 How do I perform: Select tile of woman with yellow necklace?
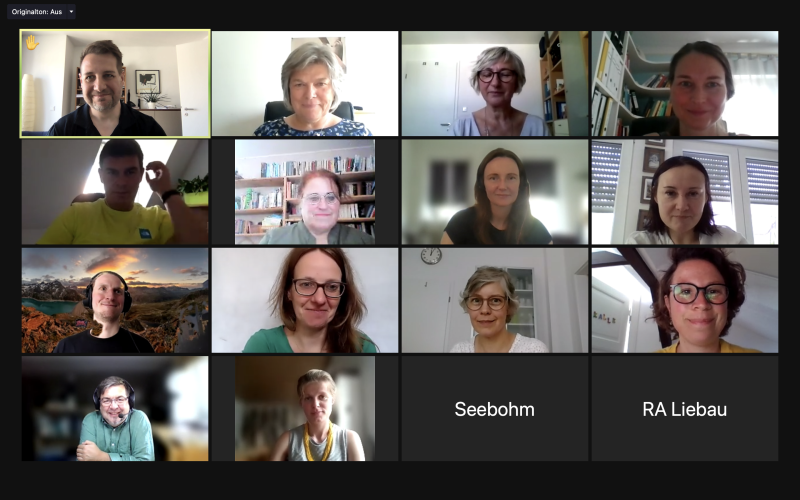pyautogui.click(x=305, y=409)
